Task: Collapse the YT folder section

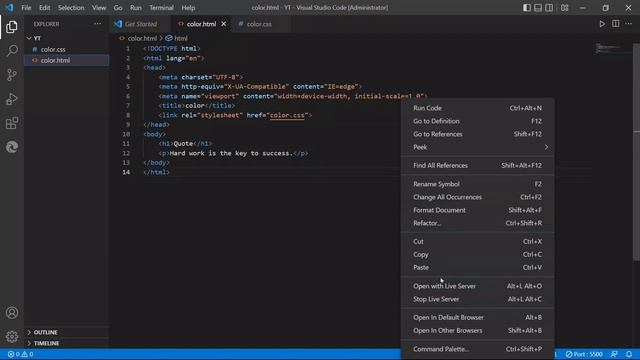Action: pyautogui.click(x=67, y=38)
